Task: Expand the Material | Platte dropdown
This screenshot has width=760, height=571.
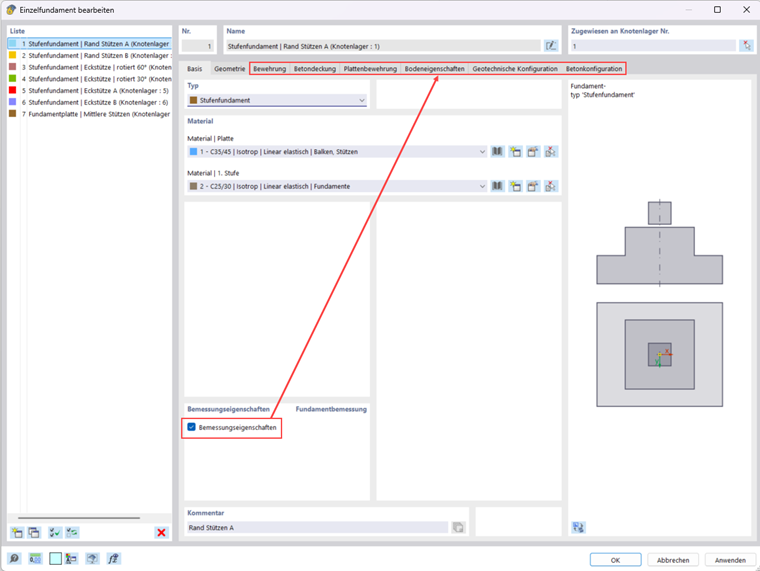Action: [x=337, y=152]
